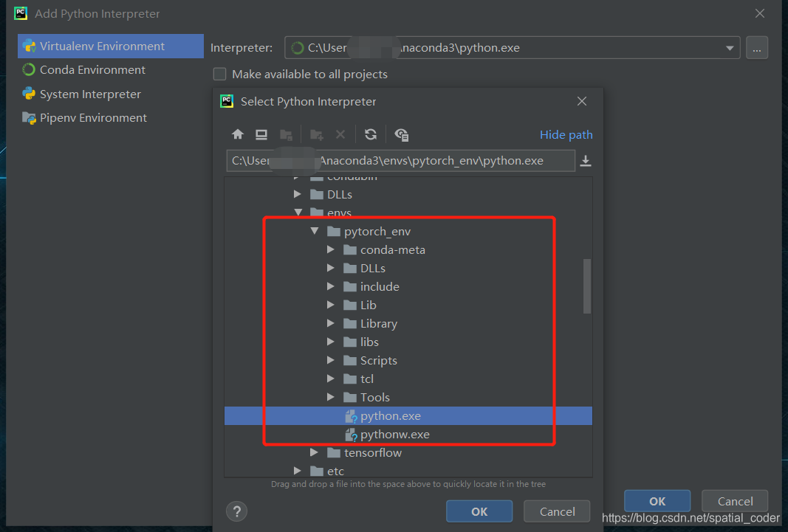Expand the Library folder

click(x=330, y=323)
